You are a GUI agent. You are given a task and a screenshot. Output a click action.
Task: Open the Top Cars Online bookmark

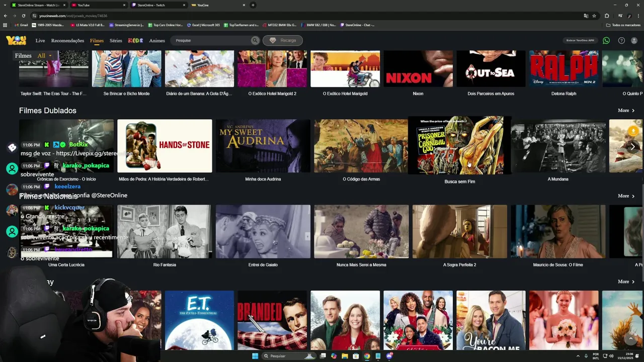pyautogui.click(x=166, y=25)
